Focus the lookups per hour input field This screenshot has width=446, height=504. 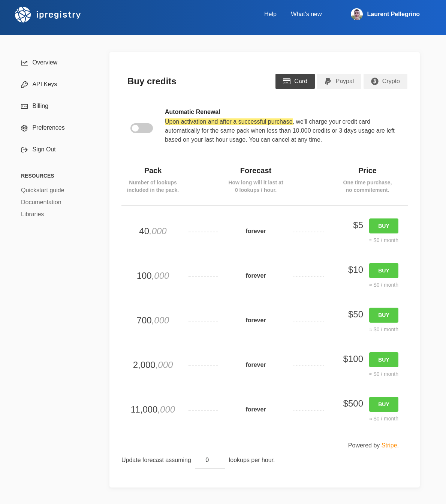pos(210,460)
